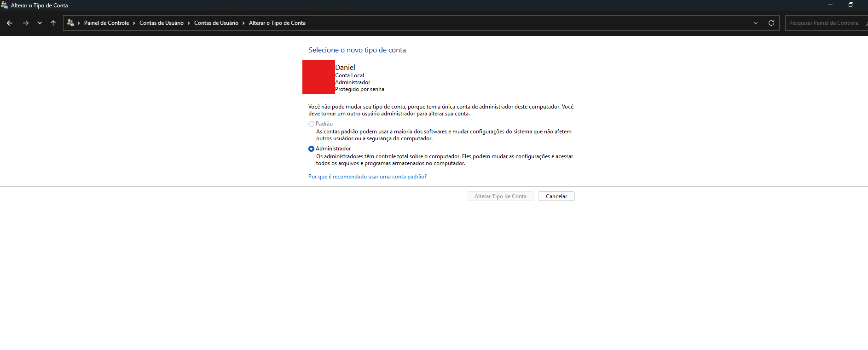The height and width of the screenshot is (350, 868).
Task: Click Protegido por senha text
Action: (x=359, y=89)
